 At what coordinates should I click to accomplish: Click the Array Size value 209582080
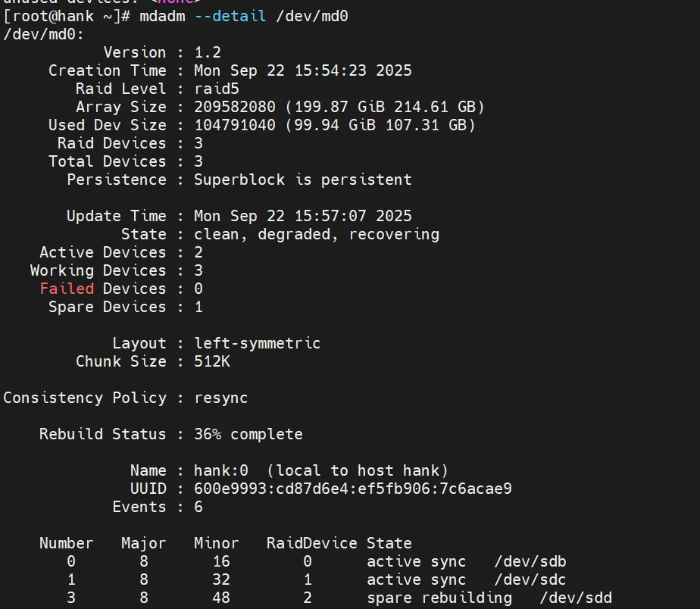click(235, 107)
